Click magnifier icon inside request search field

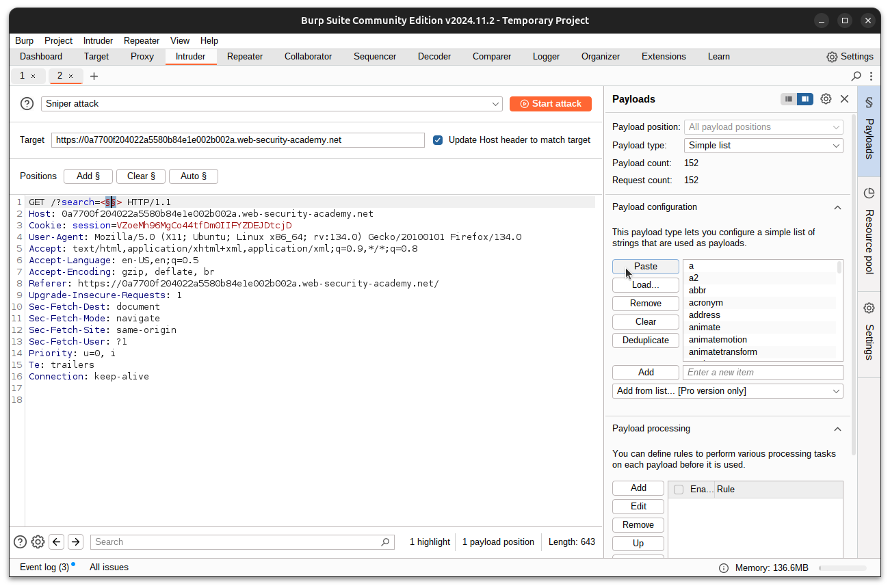point(386,542)
